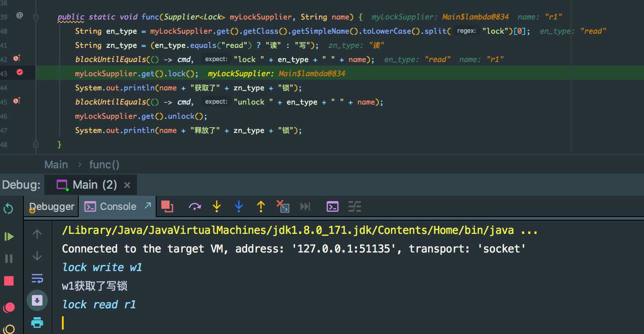The image size is (644, 334).
Task: Toggle the breakpoint on line 43
Action: pos(19,73)
